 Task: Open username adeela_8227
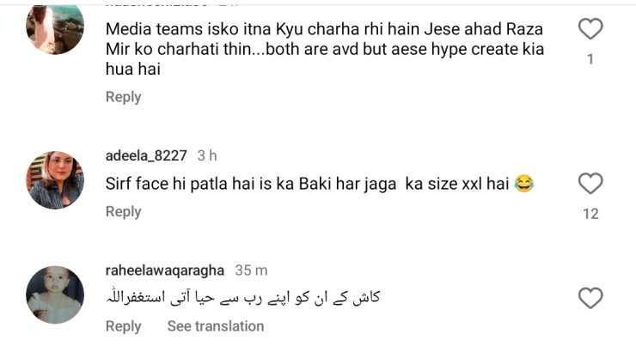coord(145,155)
